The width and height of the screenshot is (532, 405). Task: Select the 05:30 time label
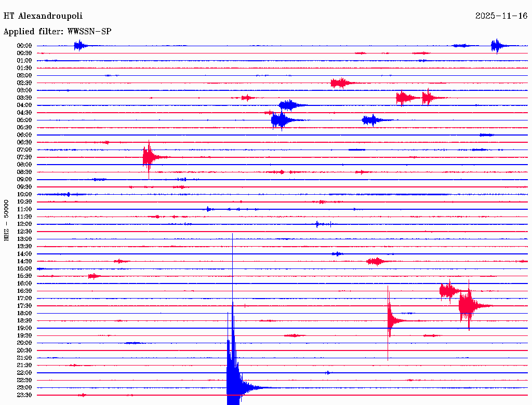pos(24,128)
